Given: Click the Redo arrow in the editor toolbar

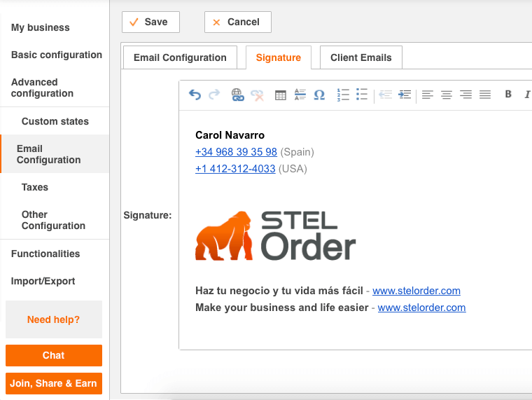Looking at the screenshot, I should coord(214,95).
